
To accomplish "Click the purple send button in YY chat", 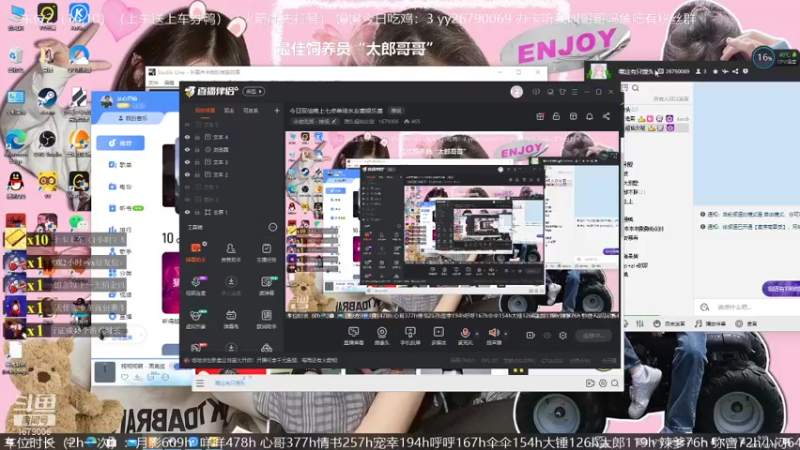I will [781, 289].
